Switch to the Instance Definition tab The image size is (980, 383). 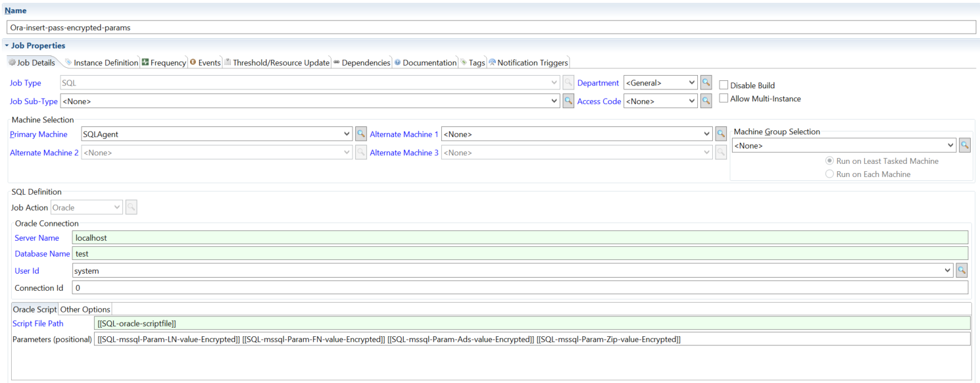[101, 63]
